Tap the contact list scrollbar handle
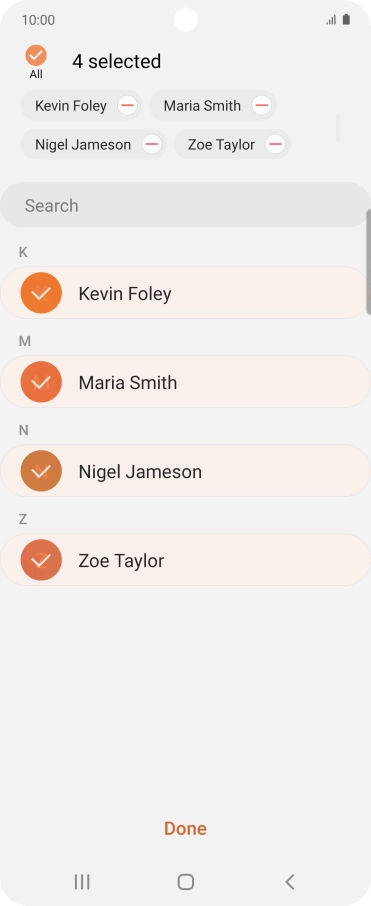The image size is (371, 906). [x=369, y=262]
